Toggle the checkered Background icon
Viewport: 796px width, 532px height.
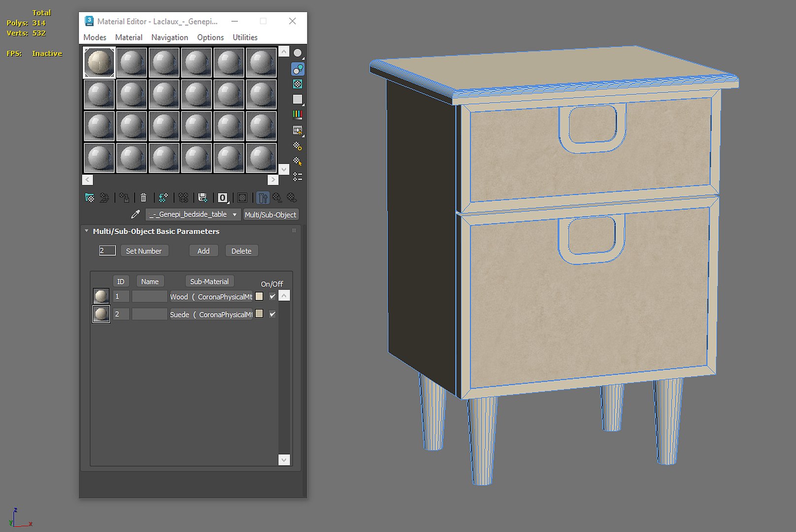pyautogui.click(x=298, y=84)
